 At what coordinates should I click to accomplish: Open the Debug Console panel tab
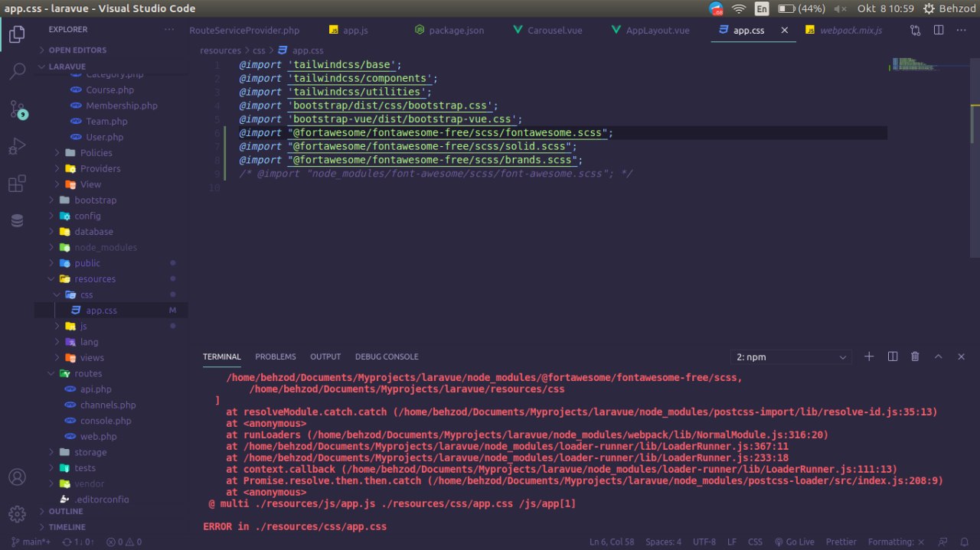pyautogui.click(x=387, y=356)
